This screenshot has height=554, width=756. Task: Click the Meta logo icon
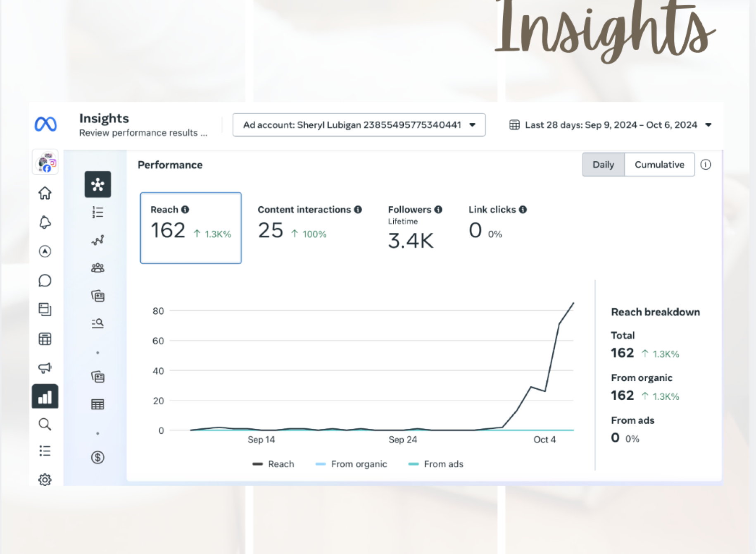[x=45, y=124]
